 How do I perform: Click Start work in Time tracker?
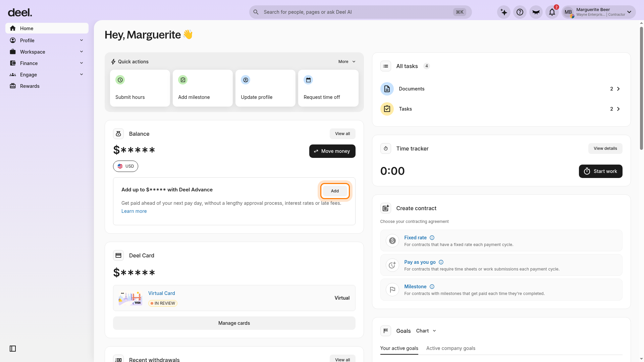[600, 171]
